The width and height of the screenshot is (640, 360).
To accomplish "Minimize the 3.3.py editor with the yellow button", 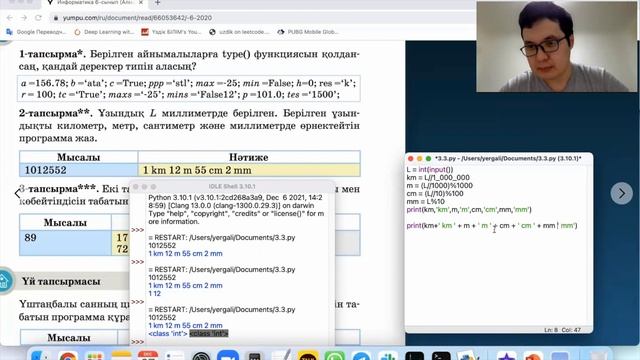I will point(419,158).
